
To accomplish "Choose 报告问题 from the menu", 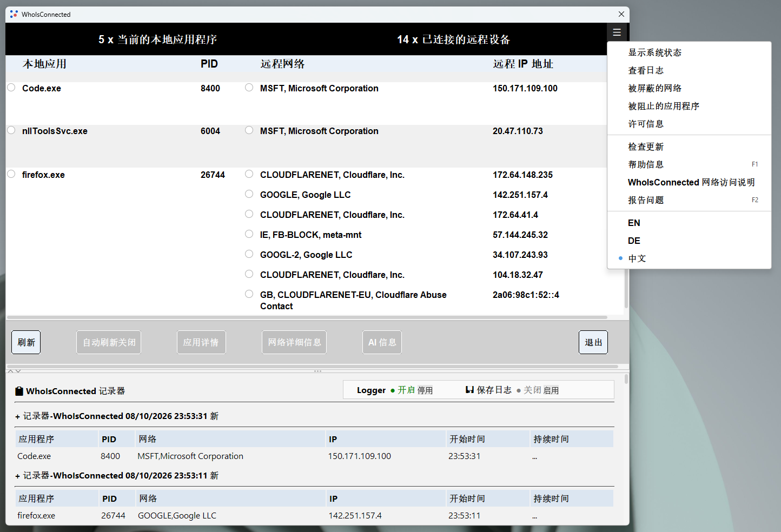I will point(689,200).
